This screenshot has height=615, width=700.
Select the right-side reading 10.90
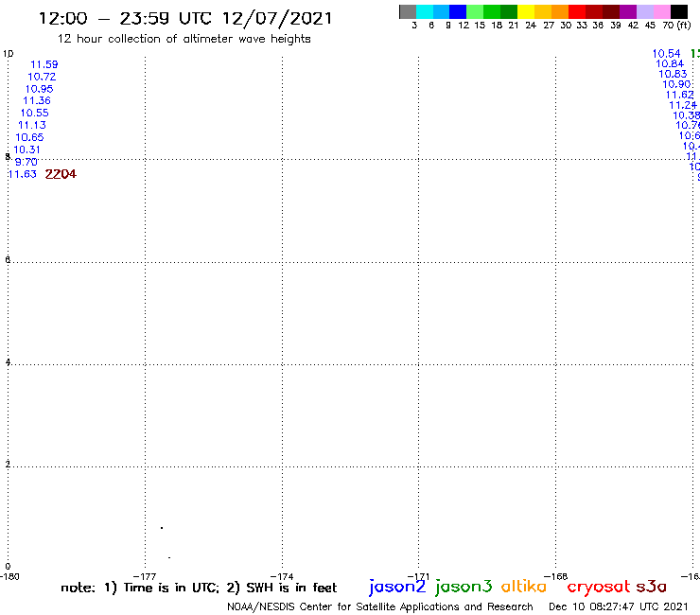[676, 84]
